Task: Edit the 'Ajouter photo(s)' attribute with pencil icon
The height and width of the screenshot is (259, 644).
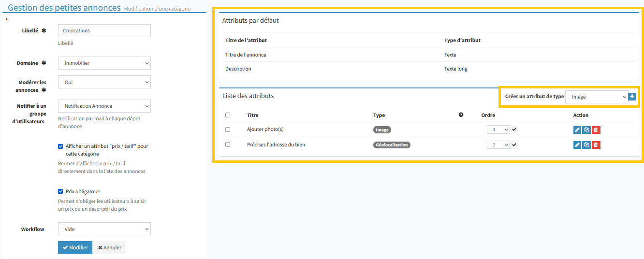Action: pos(577,130)
